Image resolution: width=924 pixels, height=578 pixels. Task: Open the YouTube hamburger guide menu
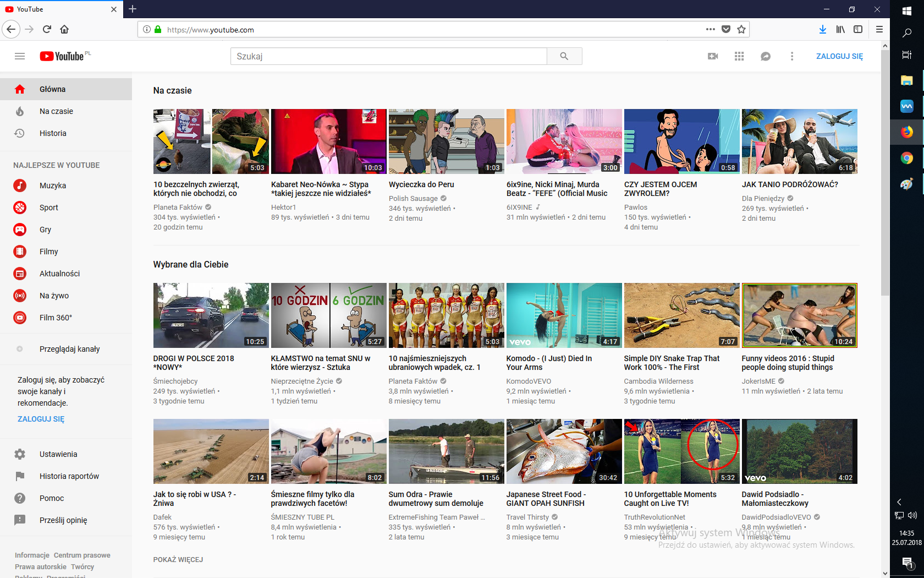(x=20, y=56)
